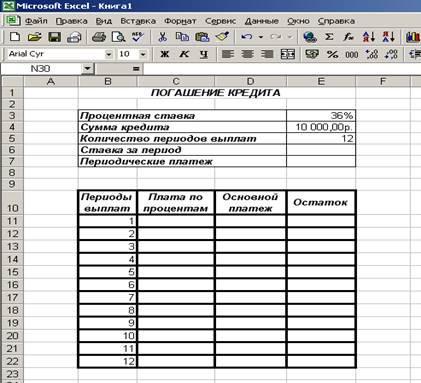The height and width of the screenshot is (383, 421).
Task: Apply percent style format
Action: pos(332,54)
